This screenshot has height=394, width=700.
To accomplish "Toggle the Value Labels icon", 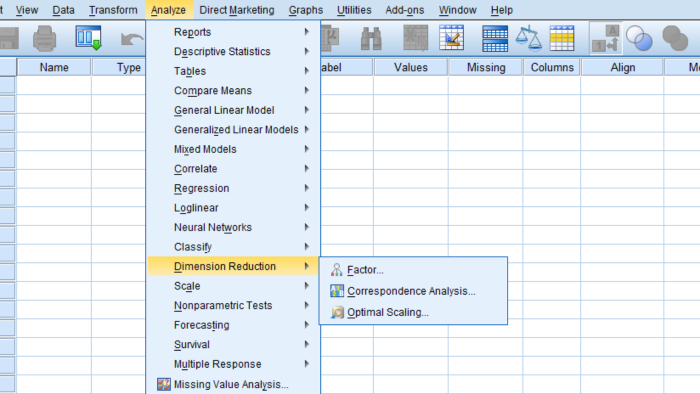I will (x=605, y=38).
